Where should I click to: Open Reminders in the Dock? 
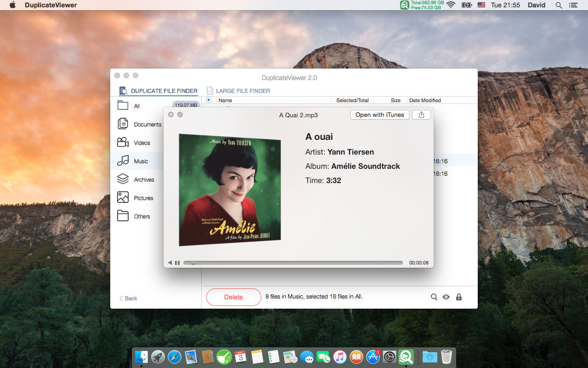tap(274, 356)
